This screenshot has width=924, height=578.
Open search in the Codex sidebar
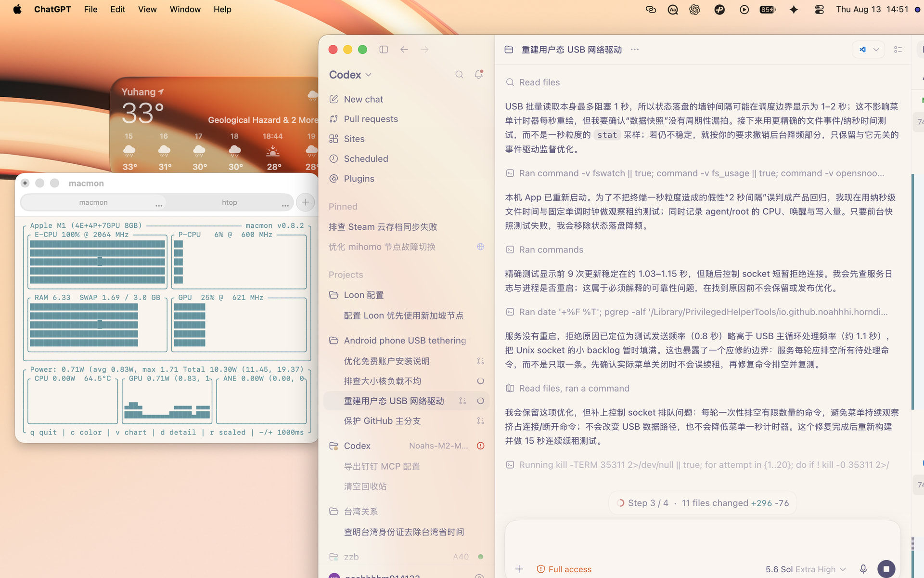click(460, 75)
